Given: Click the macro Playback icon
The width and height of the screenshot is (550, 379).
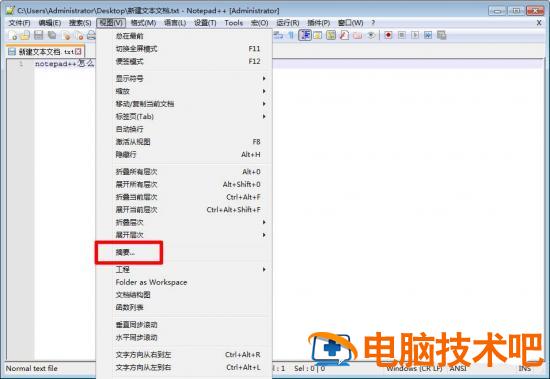Looking at the screenshot, I should click(x=415, y=35).
